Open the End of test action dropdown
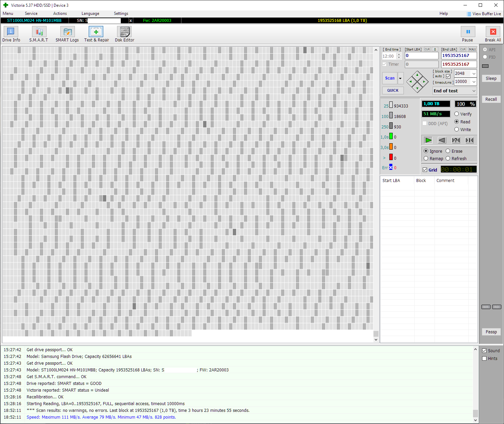Viewport: 504px width, 424px height. tap(454, 91)
